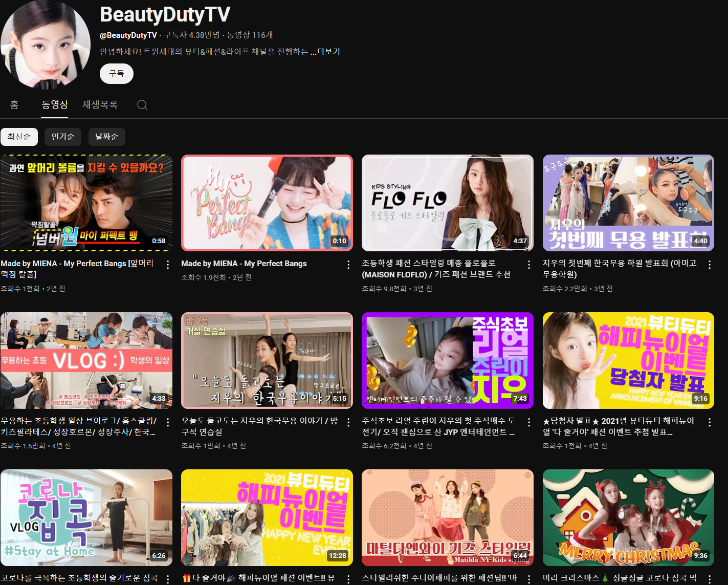Play the Merry Christmas 9:36 thumbnail
This screenshot has width=728, height=585.
point(628,517)
